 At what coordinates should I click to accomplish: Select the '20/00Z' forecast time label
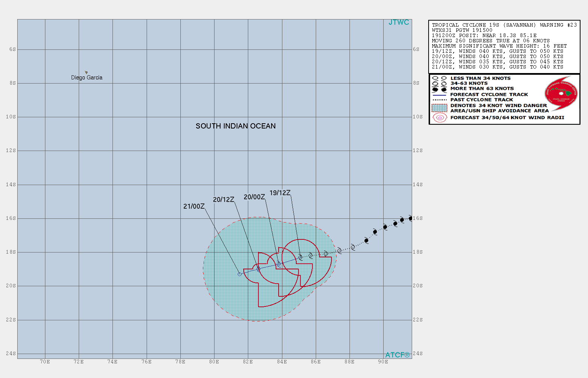pyautogui.click(x=254, y=197)
